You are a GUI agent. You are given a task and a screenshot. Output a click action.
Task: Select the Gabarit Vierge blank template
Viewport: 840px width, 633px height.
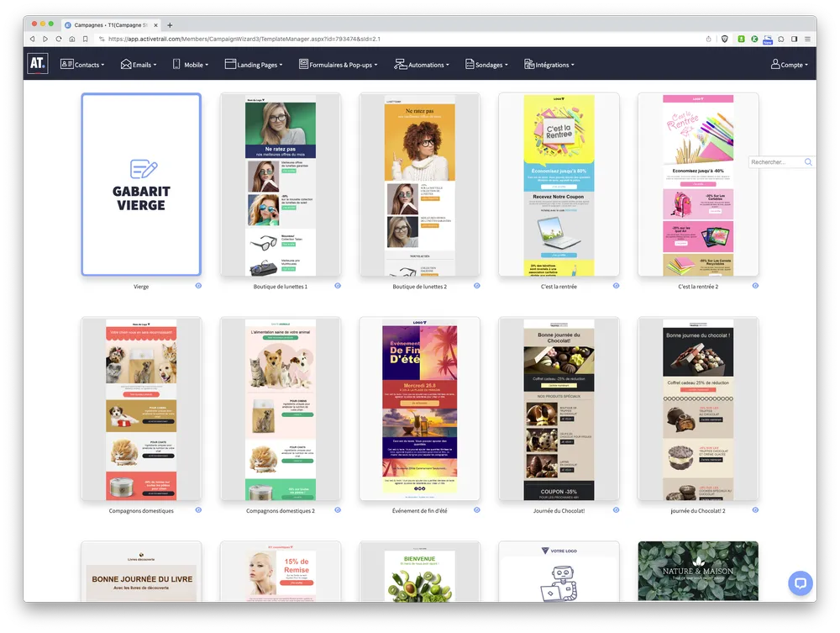click(140, 185)
